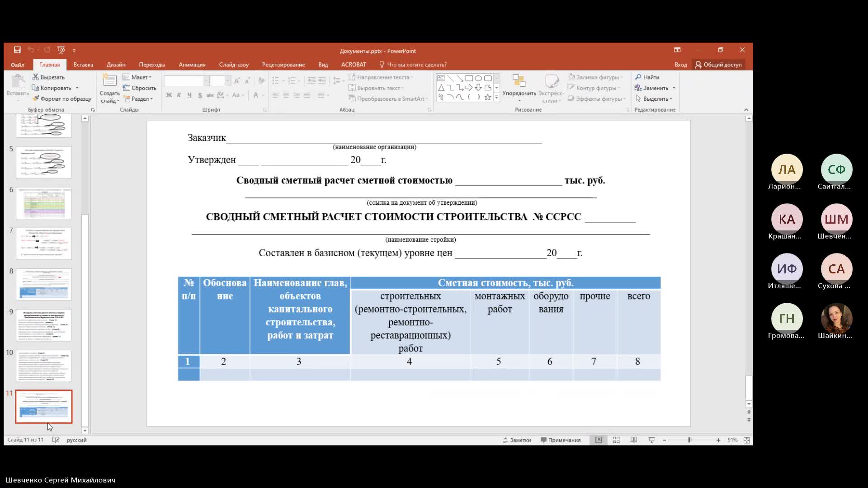Open the Анимация tab
Viewport: 868px width, 488px height.
192,65
